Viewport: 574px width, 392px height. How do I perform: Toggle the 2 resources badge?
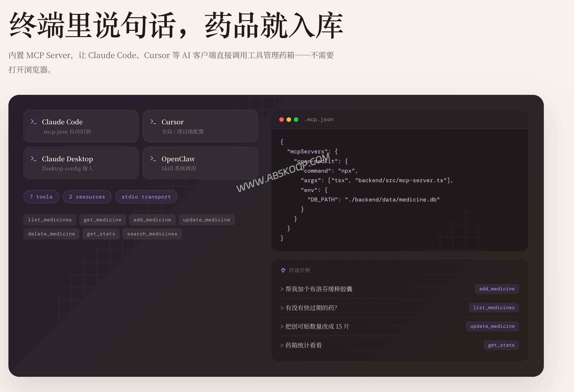click(x=87, y=197)
